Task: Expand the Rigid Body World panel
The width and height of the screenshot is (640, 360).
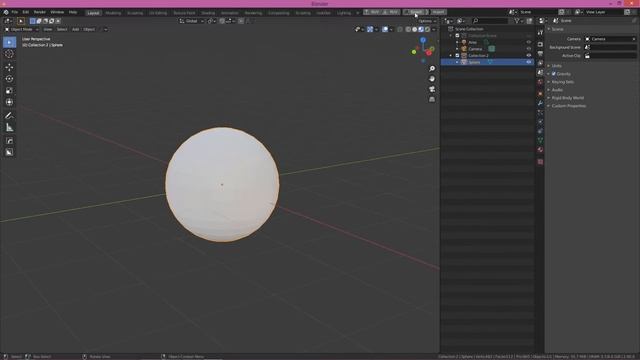Action: 568,98
